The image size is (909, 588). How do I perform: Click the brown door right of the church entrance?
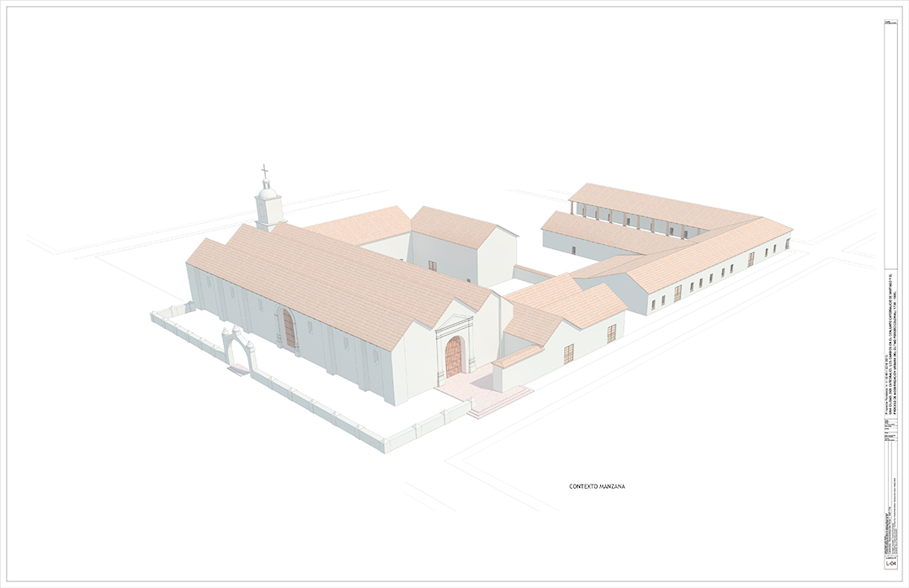coord(569,353)
